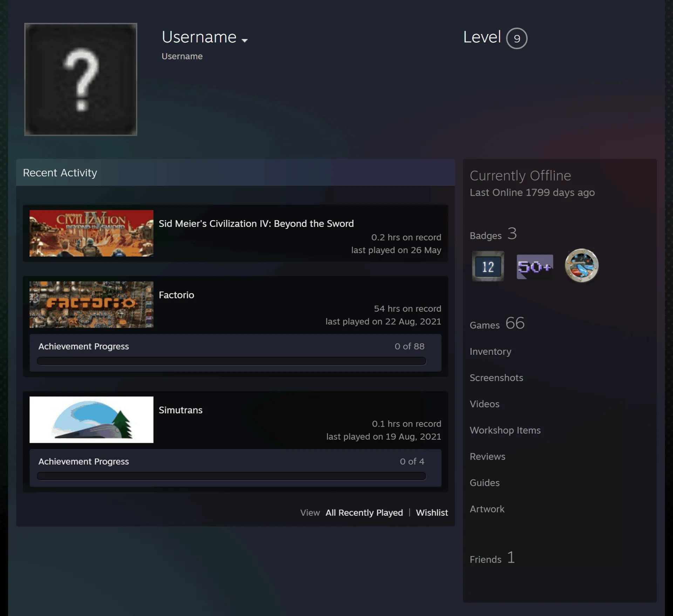Open the 50+ Game Collector badge
The height and width of the screenshot is (616, 673).
click(535, 266)
